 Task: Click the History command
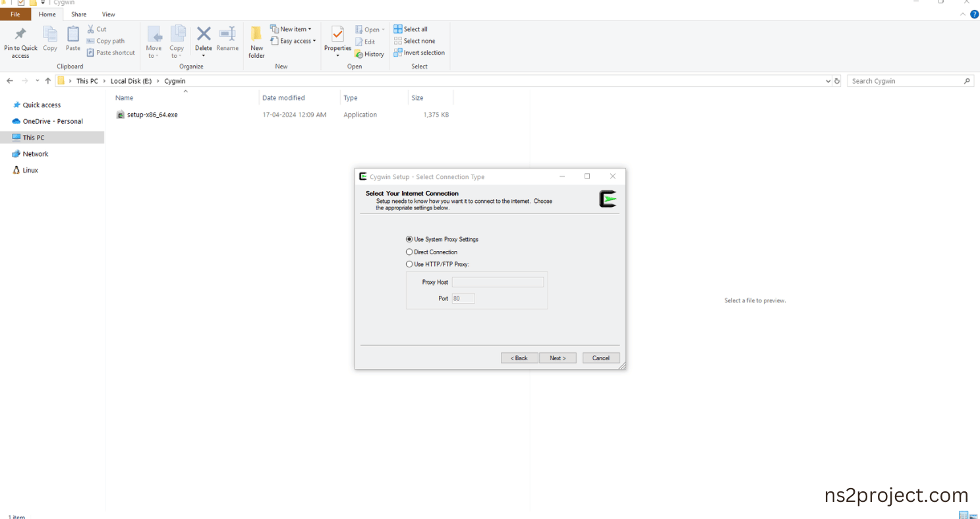[x=370, y=54]
